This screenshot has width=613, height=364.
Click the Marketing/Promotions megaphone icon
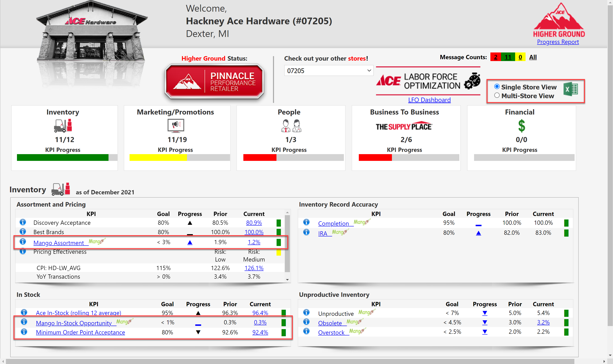coord(176,126)
